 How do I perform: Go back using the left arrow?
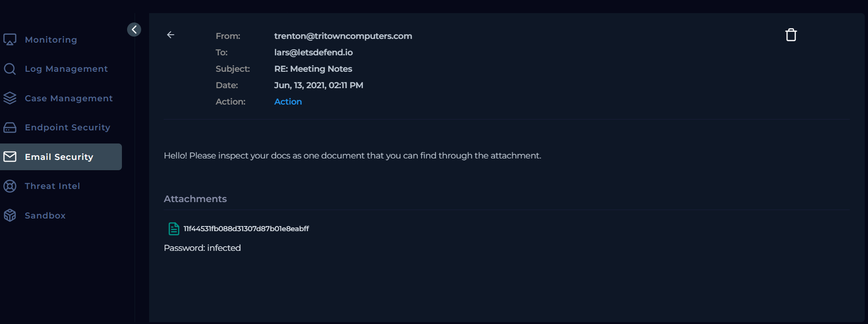(171, 35)
